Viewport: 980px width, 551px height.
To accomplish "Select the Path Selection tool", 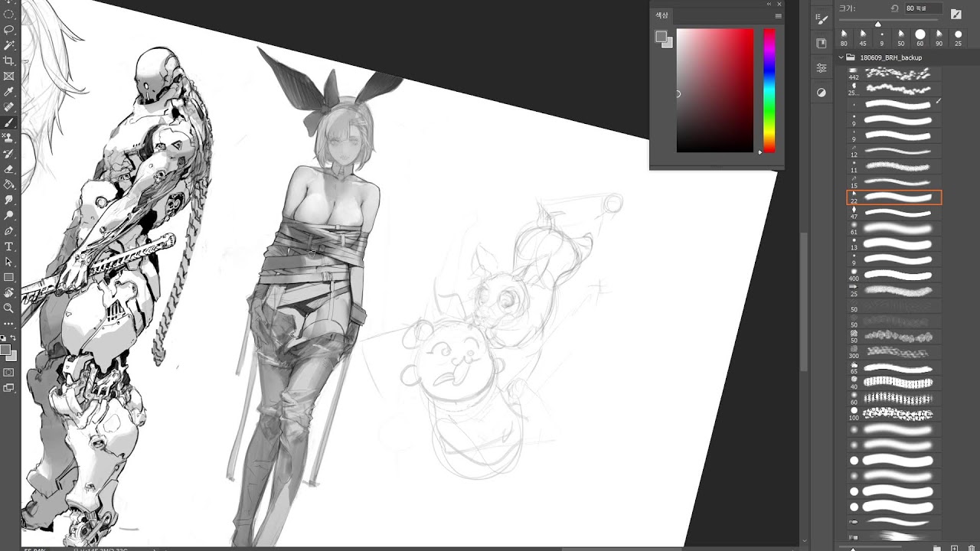I will click(x=9, y=262).
